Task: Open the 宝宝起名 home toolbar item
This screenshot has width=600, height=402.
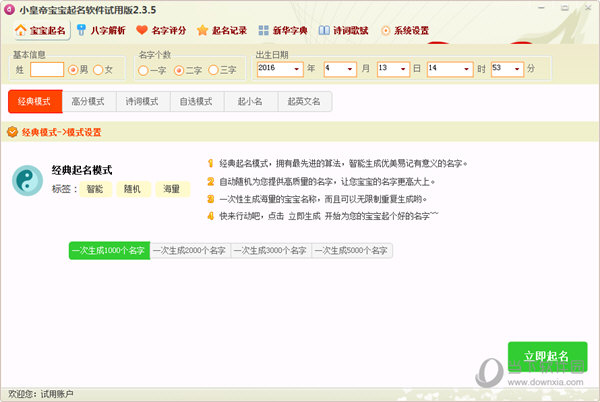Action: pyautogui.click(x=41, y=31)
